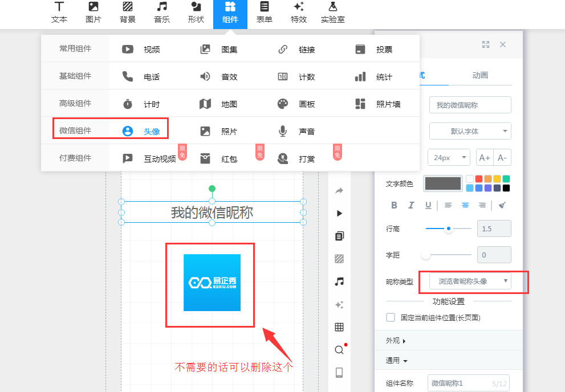Image resolution: width=565 pixels, height=392 pixels.
Task: Click the preview play icon in sidebar
Action: [339, 214]
